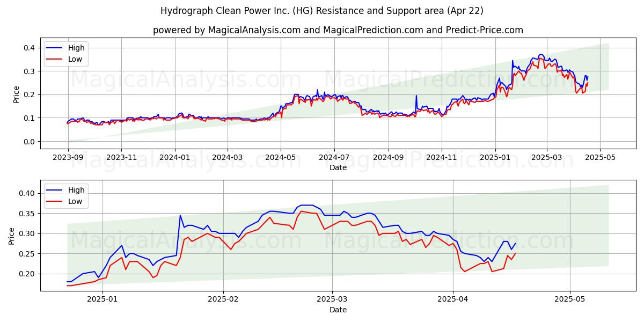Click the '2025-04' date label on bottom chart
Screen dimensions: 644x322
(x=453, y=301)
